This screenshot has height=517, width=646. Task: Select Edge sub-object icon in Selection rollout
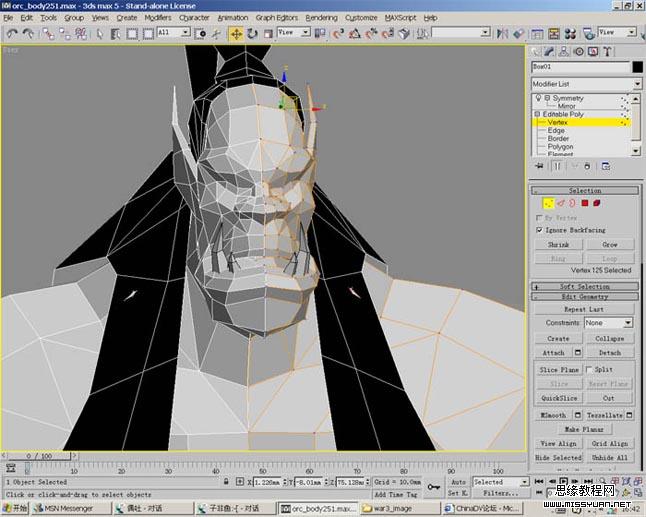(x=561, y=203)
